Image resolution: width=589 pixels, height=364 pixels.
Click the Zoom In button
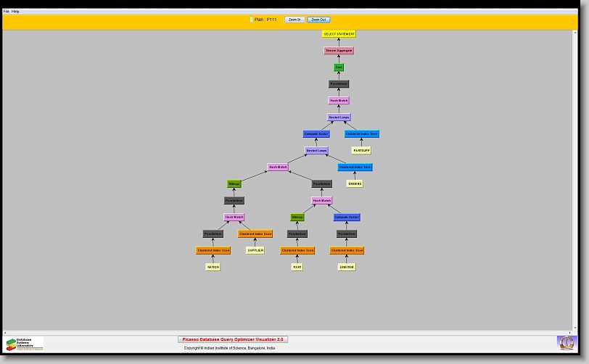pos(294,20)
